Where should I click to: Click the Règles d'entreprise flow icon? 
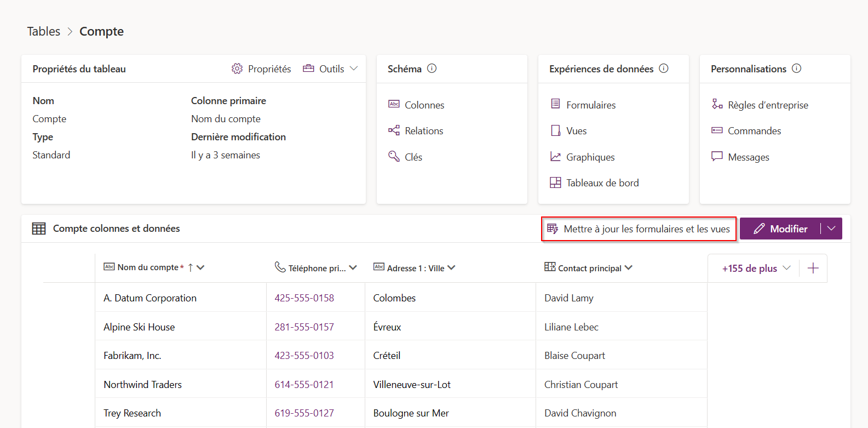click(x=717, y=104)
